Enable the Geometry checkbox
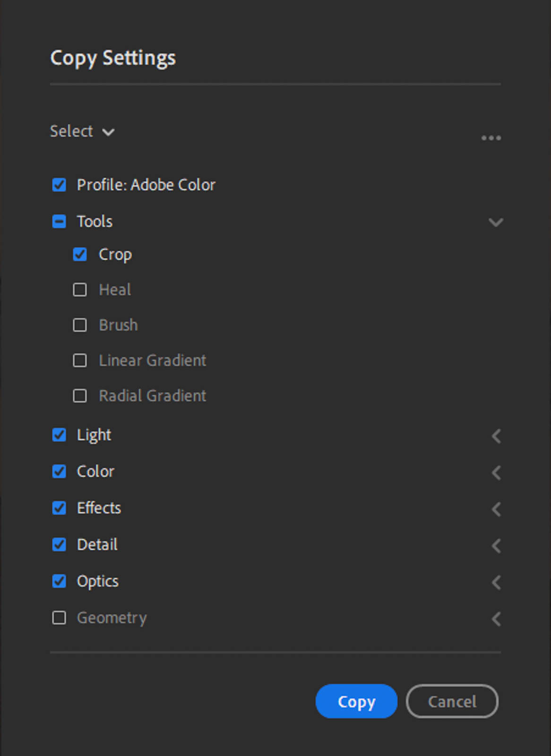 point(59,618)
